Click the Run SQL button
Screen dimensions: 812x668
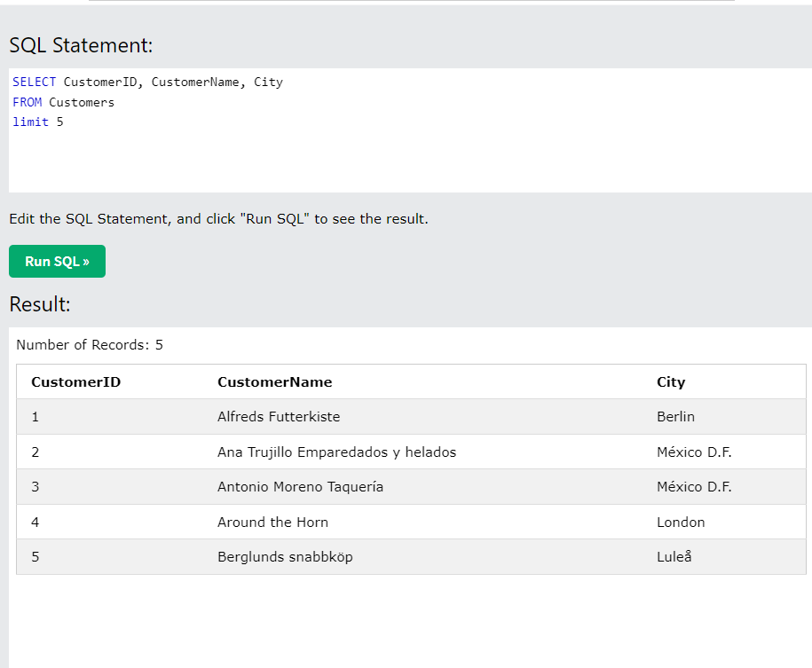[x=57, y=262]
